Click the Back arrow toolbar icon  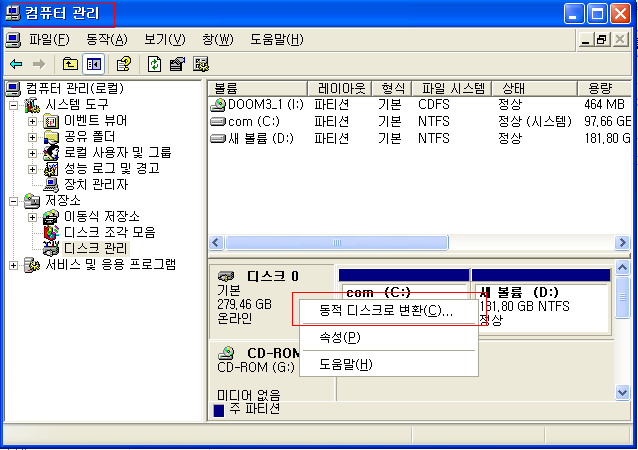pos(16,64)
